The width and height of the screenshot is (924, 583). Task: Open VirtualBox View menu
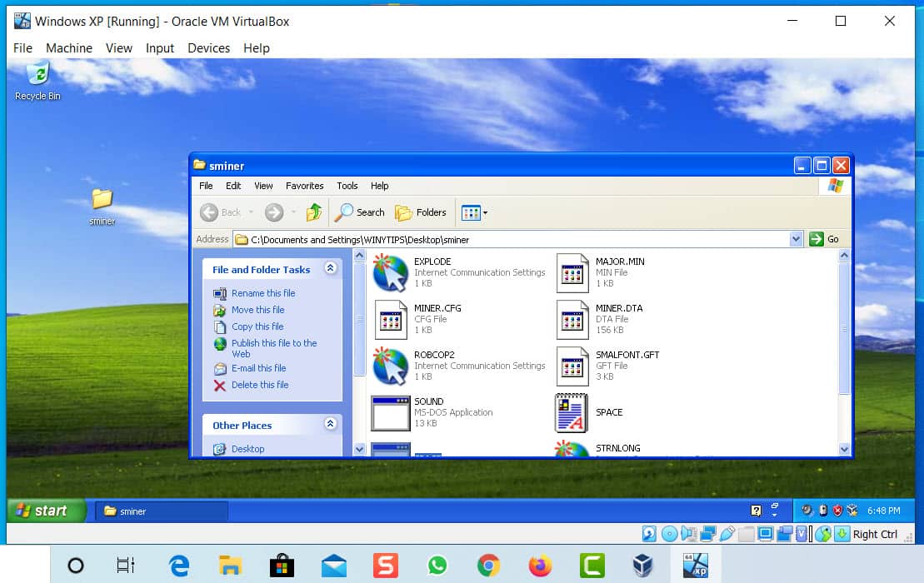118,47
